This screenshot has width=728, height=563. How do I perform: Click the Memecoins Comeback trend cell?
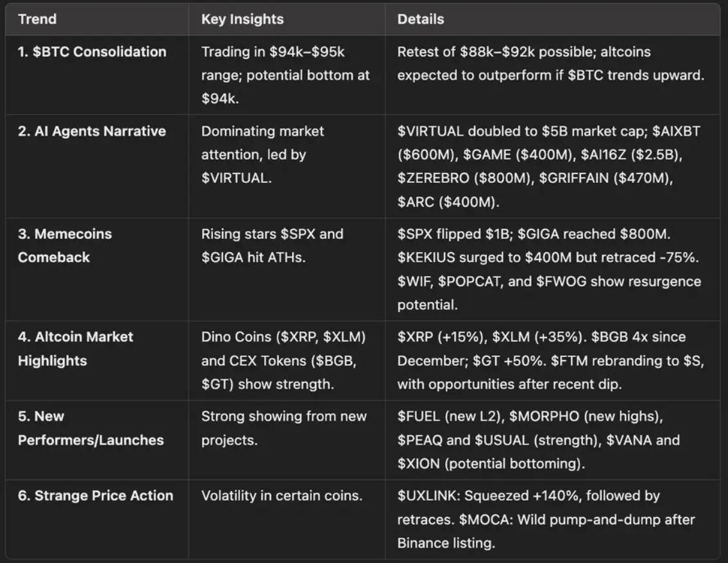click(x=64, y=246)
